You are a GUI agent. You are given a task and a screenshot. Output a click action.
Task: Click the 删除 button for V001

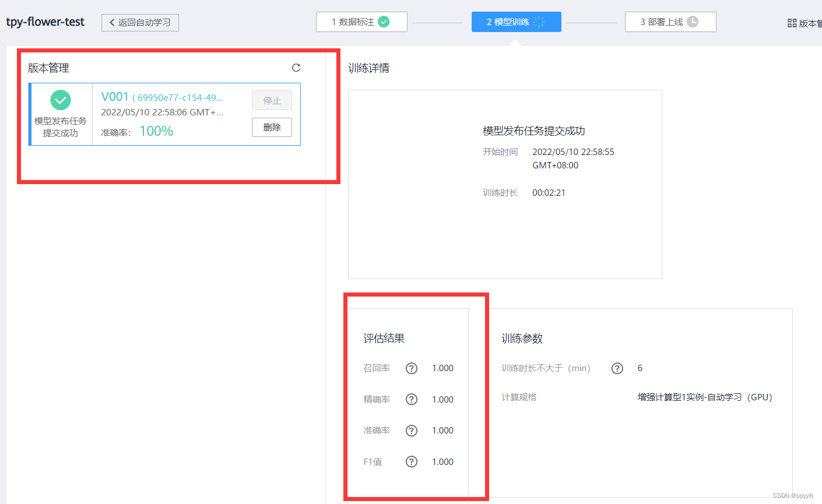(x=272, y=127)
